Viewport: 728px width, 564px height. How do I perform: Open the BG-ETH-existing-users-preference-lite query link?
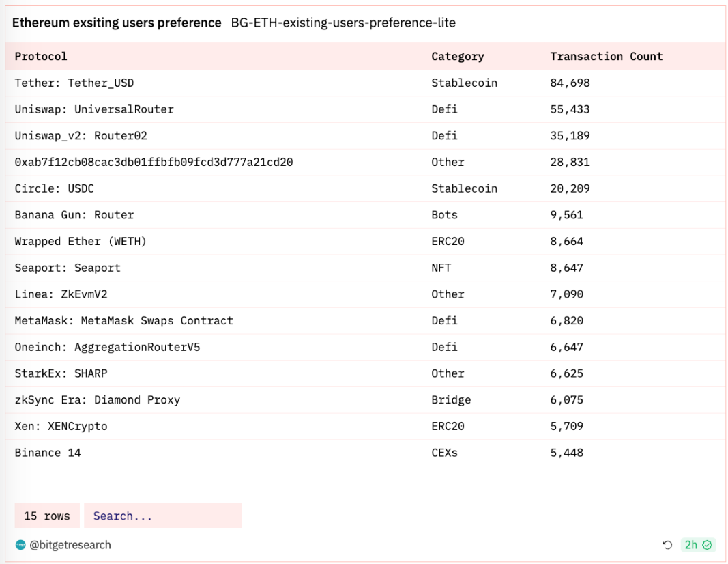(x=343, y=23)
